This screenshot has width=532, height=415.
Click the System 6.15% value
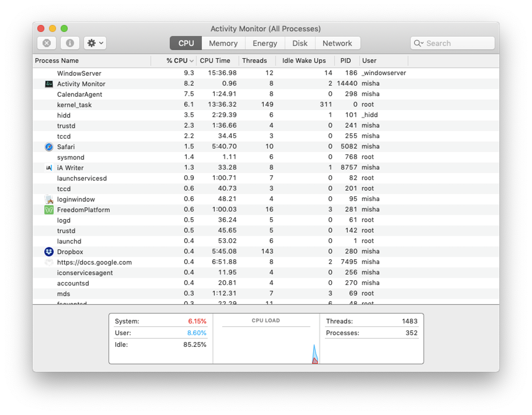pos(197,321)
